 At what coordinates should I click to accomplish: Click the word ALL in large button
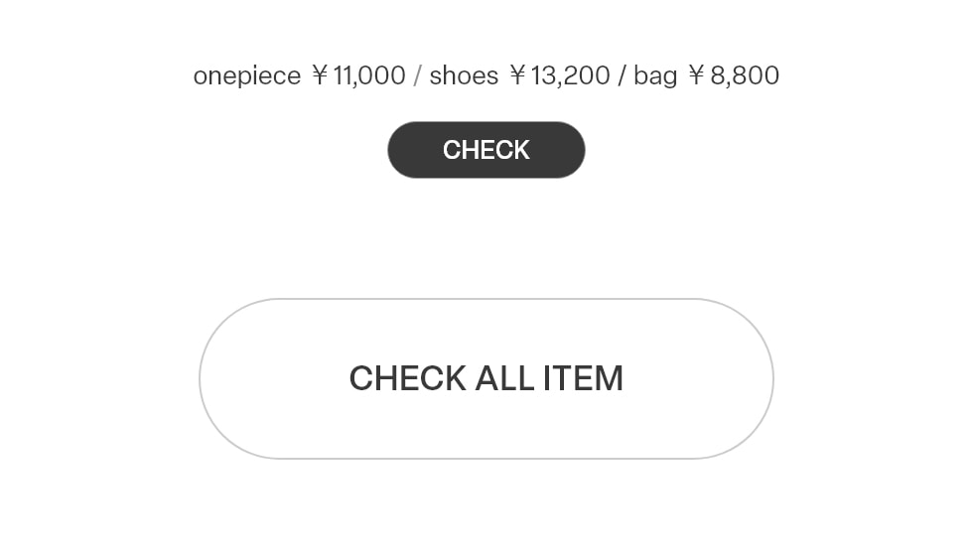coord(504,378)
